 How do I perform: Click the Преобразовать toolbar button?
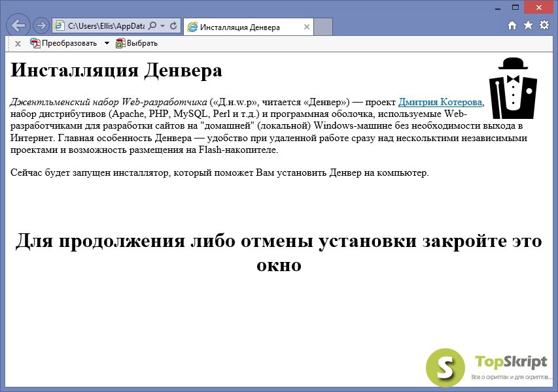click(63, 43)
